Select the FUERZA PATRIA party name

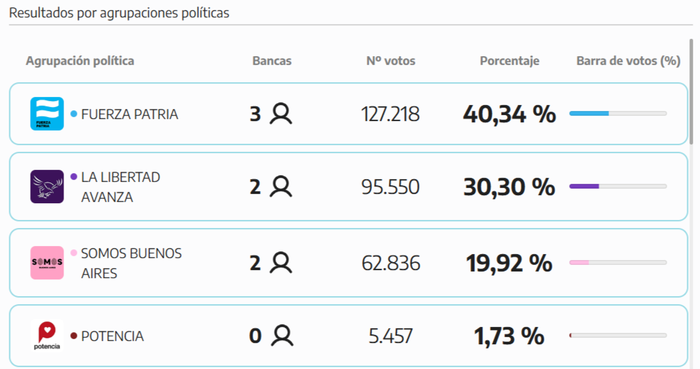129,114
